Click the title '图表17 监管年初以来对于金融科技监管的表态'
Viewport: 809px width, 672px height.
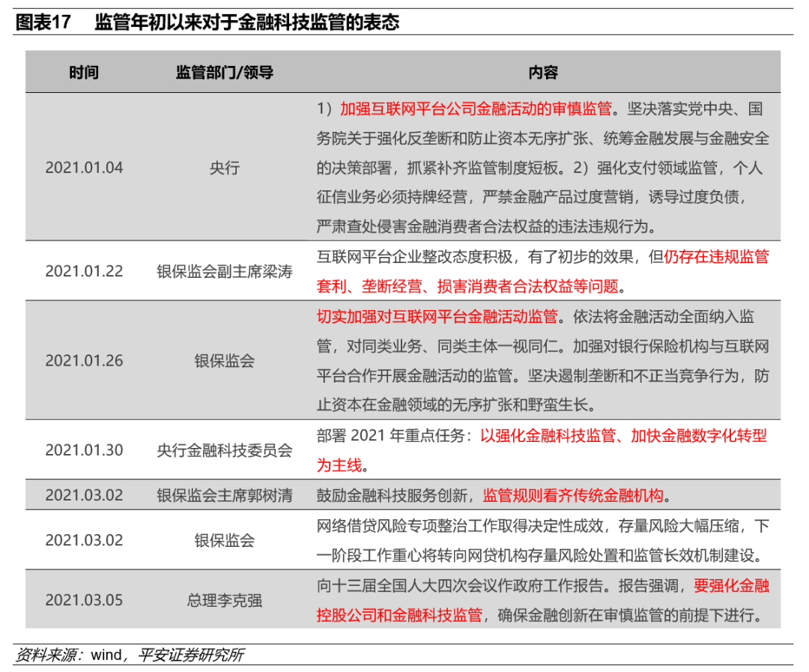tap(207, 22)
